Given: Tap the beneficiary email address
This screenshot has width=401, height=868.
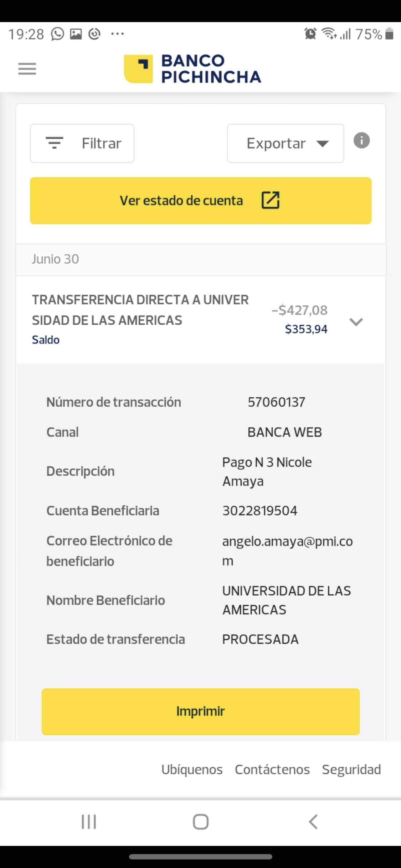Looking at the screenshot, I should [x=287, y=542].
